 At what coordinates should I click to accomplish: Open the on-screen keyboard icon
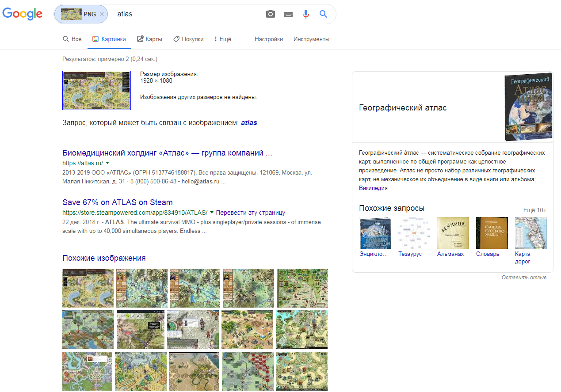(288, 14)
